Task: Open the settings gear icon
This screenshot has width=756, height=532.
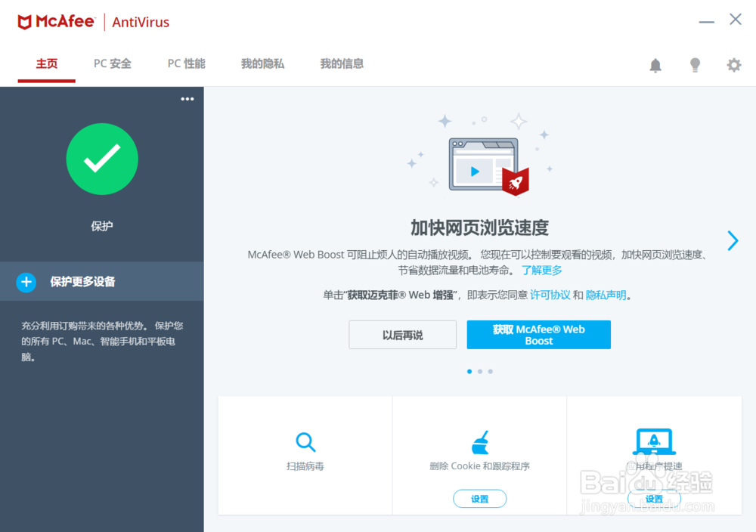Action: click(734, 65)
